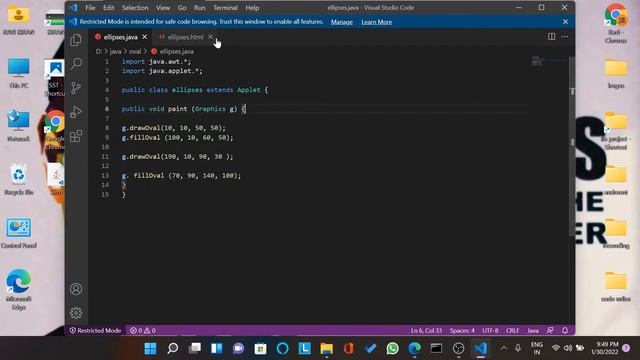Select This PC desktop icon
The image size is (640, 360).
(18, 73)
